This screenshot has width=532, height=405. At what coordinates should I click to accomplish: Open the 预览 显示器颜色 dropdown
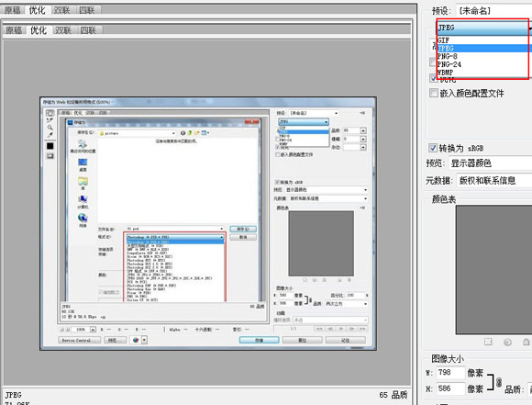[491, 163]
